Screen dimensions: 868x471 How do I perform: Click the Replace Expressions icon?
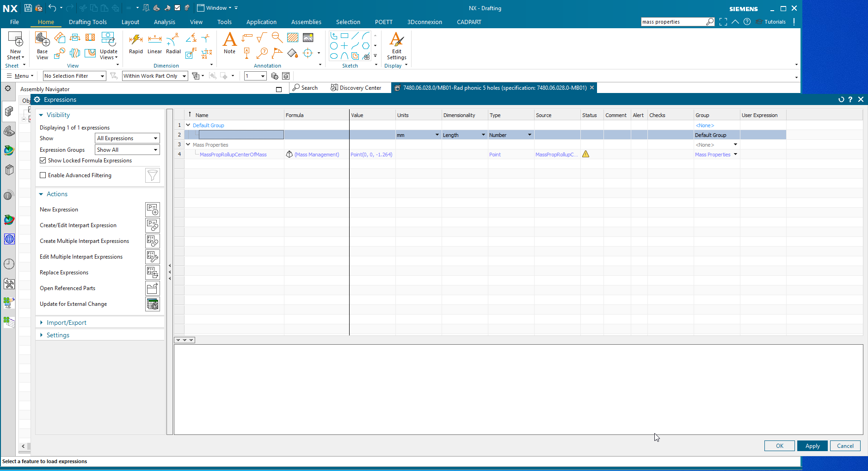[153, 273]
